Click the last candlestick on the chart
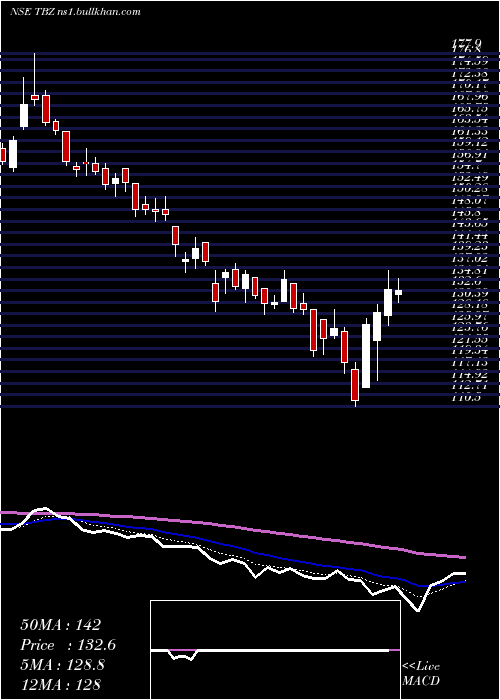The height and width of the screenshot is (700, 500). coord(398,292)
